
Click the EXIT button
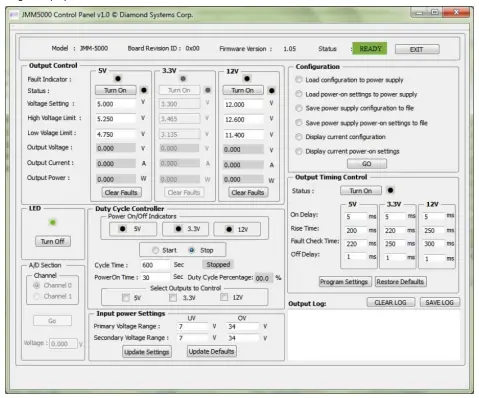(417, 49)
